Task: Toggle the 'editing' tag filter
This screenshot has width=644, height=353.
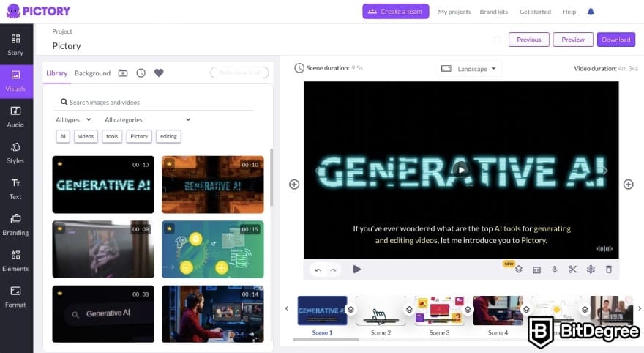Action: click(168, 136)
